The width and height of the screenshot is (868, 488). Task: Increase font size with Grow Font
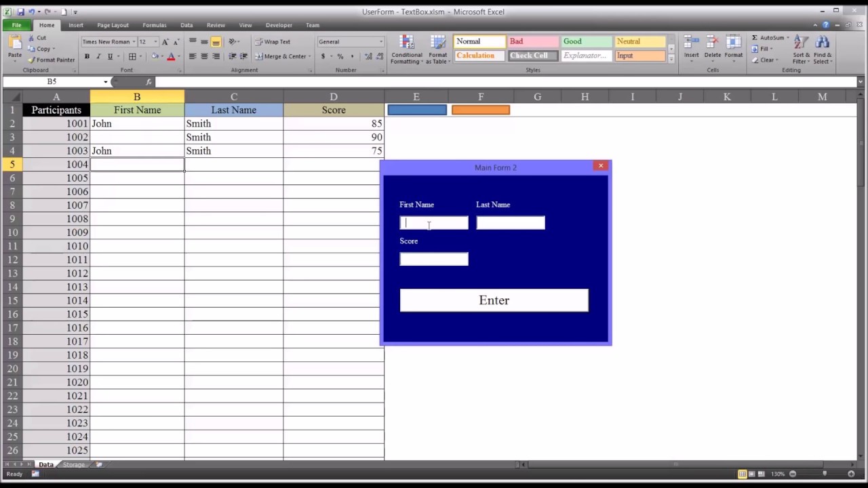point(165,42)
